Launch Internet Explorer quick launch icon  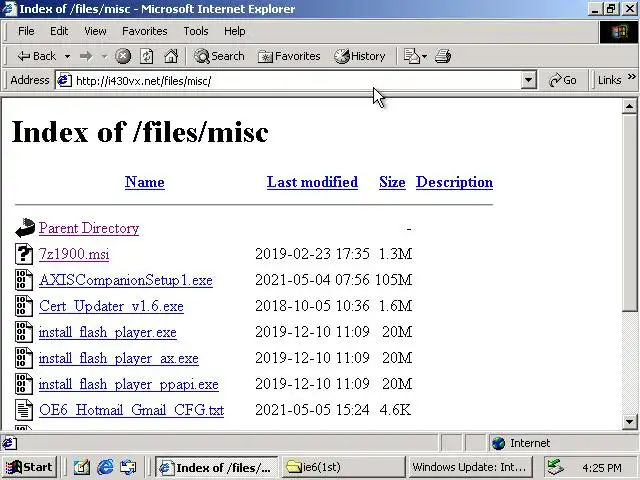105,467
